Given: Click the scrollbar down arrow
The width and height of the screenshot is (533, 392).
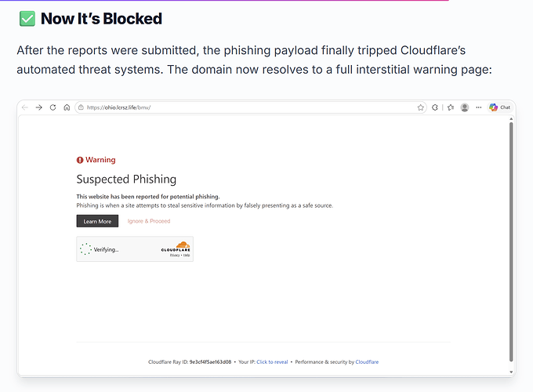Looking at the screenshot, I should (511, 372).
